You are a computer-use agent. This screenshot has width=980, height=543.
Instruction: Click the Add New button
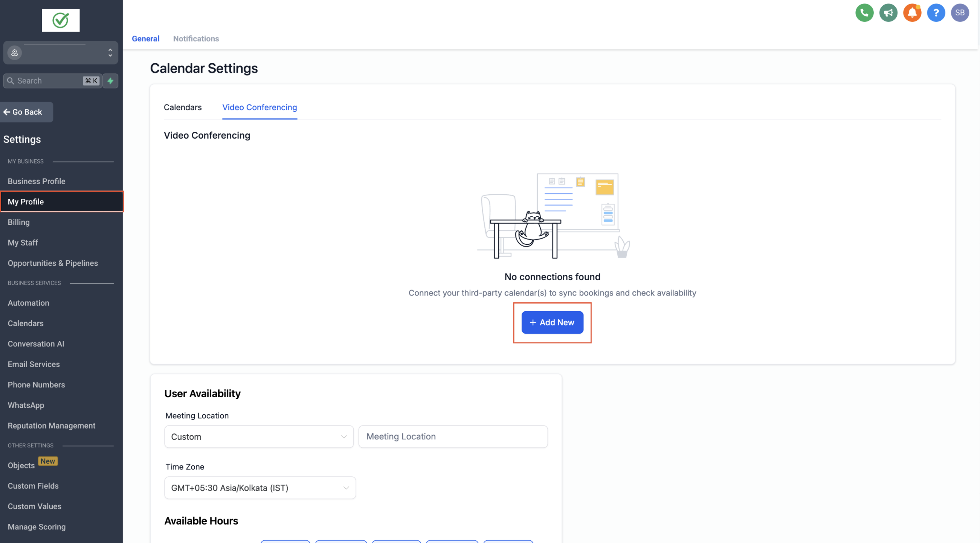(552, 322)
